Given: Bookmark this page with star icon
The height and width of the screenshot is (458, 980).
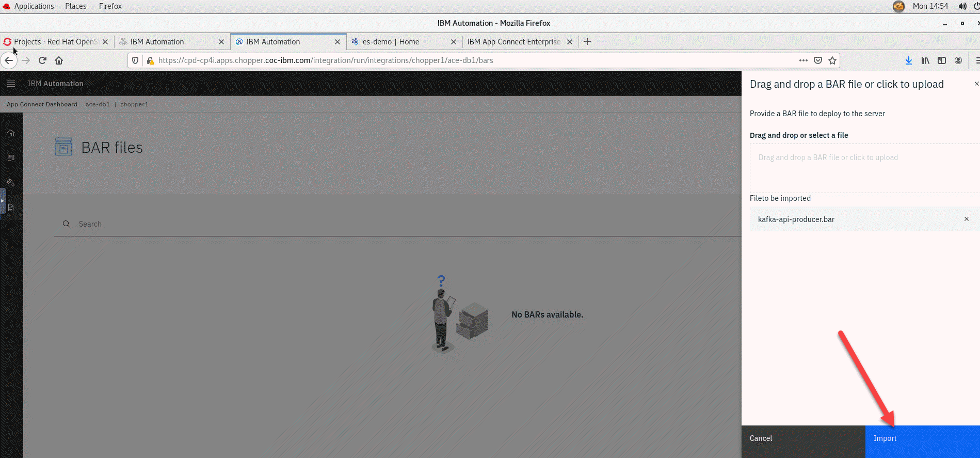Looking at the screenshot, I should [832, 60].
